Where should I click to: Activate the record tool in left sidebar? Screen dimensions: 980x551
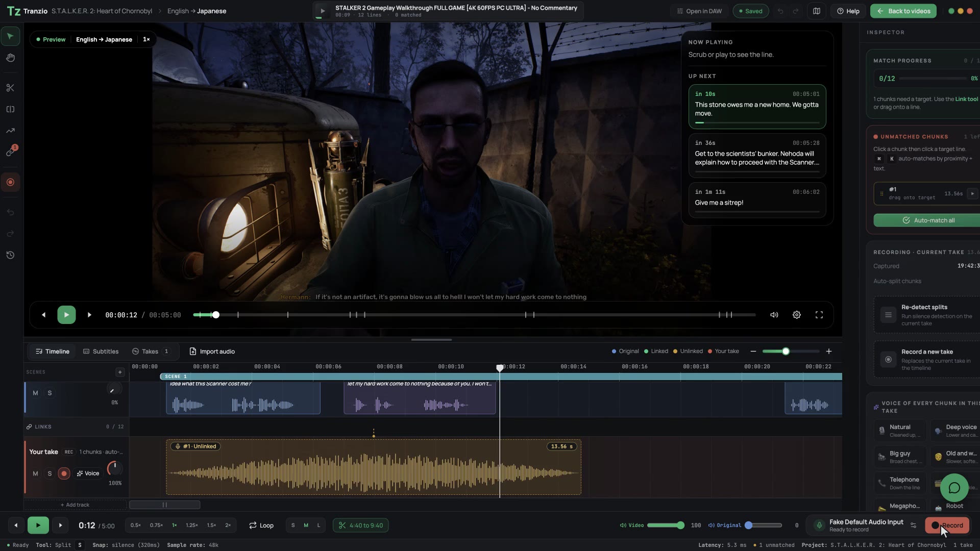pyautogui.click(x=10, y=182)
